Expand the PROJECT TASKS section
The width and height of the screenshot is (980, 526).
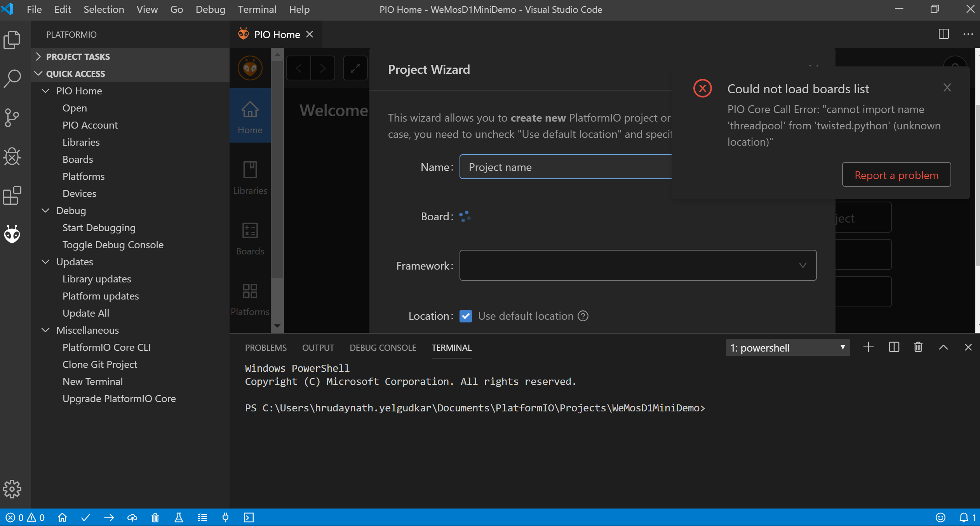(x=78, y=57)
